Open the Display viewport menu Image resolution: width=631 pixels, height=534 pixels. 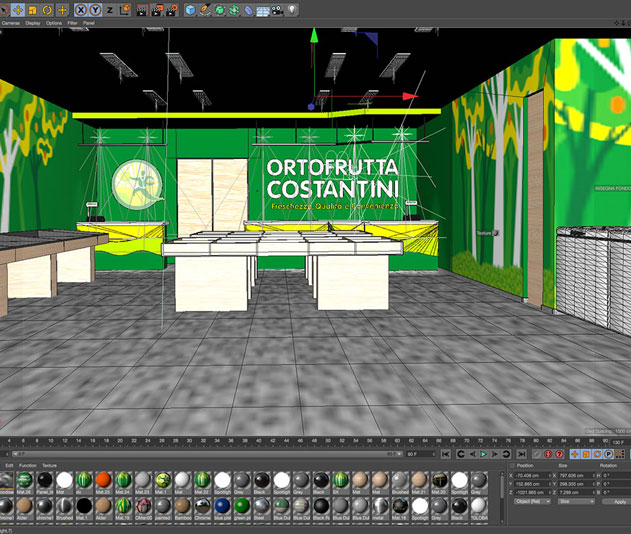tap(33, 23)
